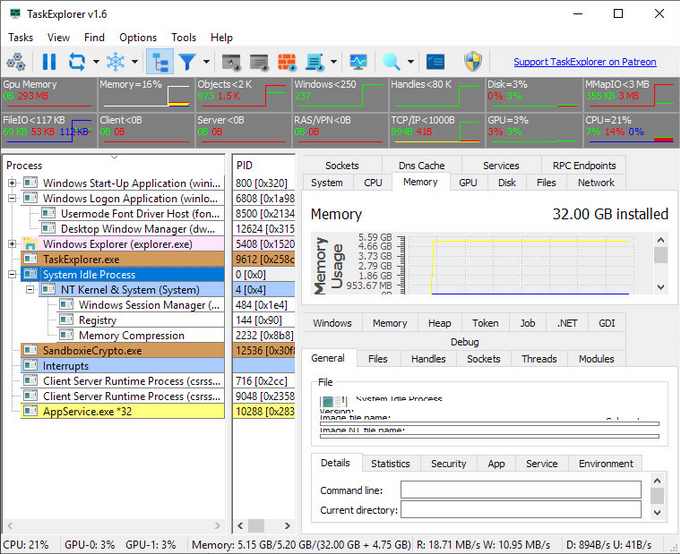Click the orange brick firewall toolbar icon
Image resolution: width=680 pixels, height=554 pixels.
click(x=287, y=62)
